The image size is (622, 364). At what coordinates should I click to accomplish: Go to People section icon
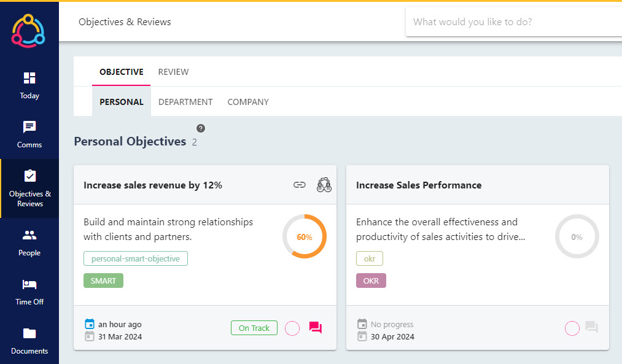[29, 235]
